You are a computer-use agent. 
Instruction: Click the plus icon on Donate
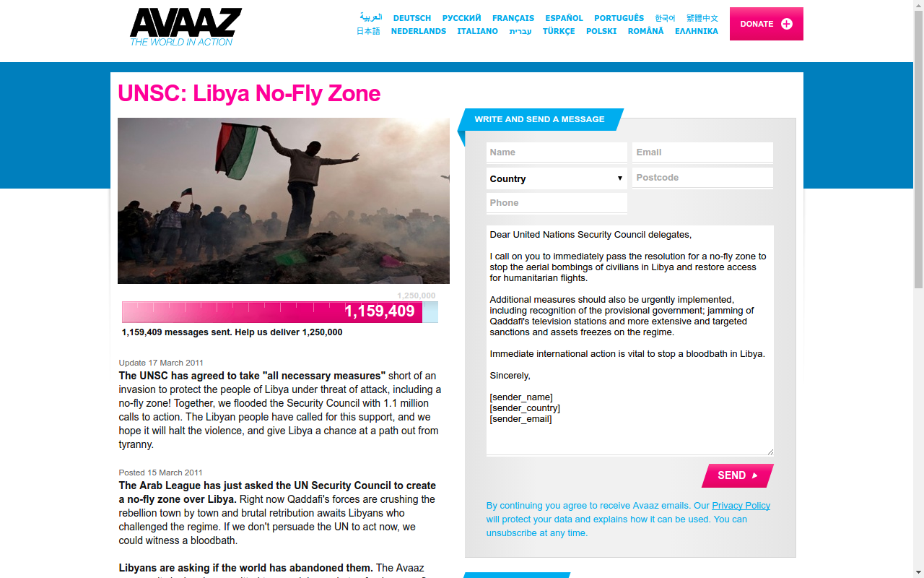787,24
